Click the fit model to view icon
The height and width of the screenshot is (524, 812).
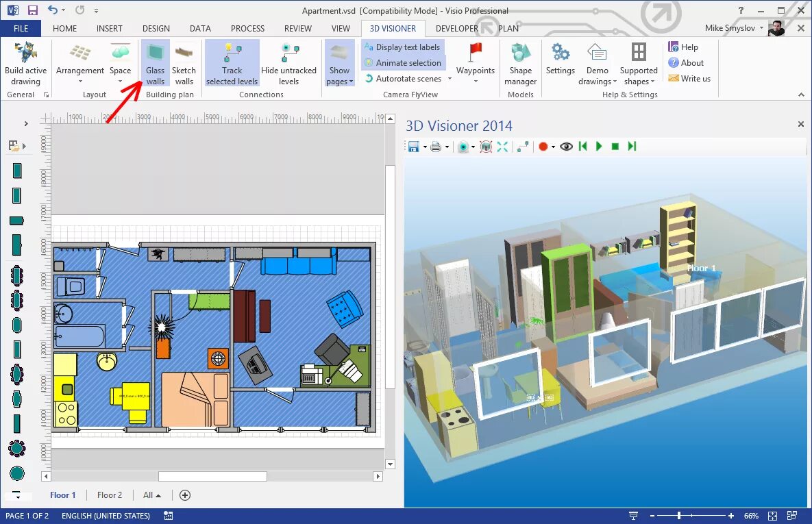[486, 147]
